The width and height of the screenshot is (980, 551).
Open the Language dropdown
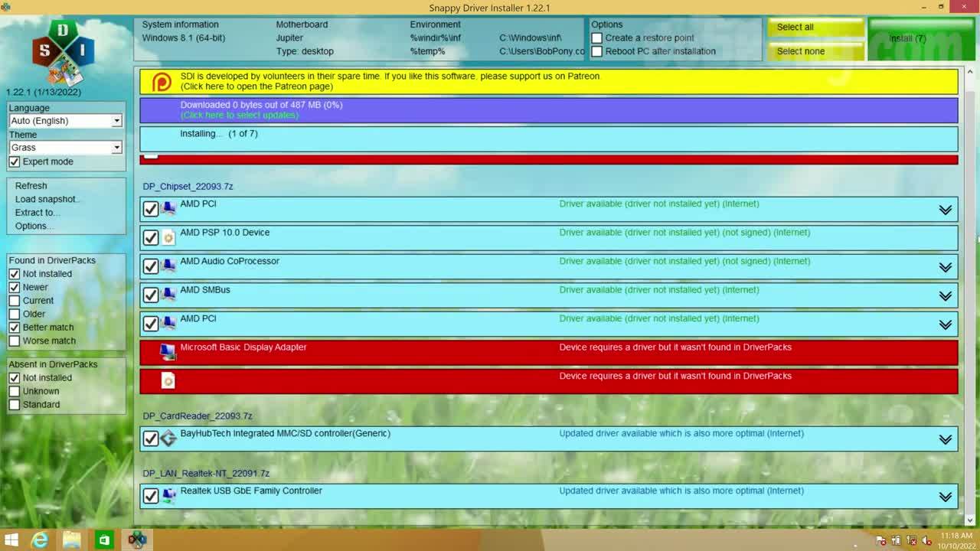point(66,121)
